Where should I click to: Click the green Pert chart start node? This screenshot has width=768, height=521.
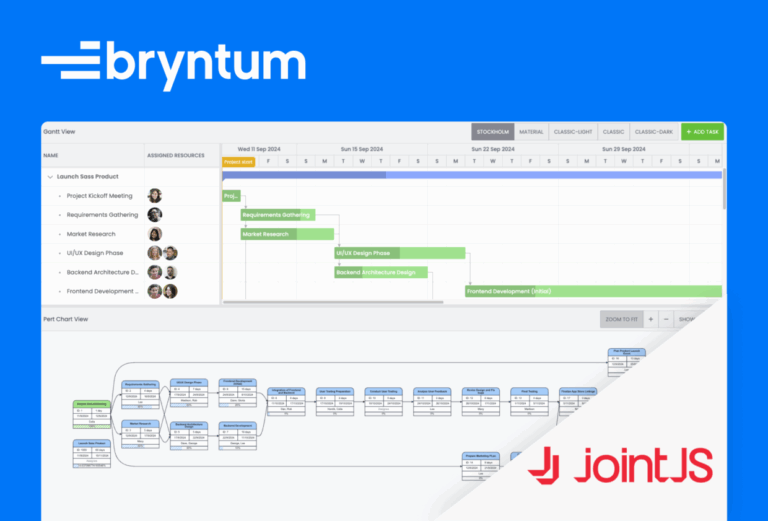click(x=92, y=415)
